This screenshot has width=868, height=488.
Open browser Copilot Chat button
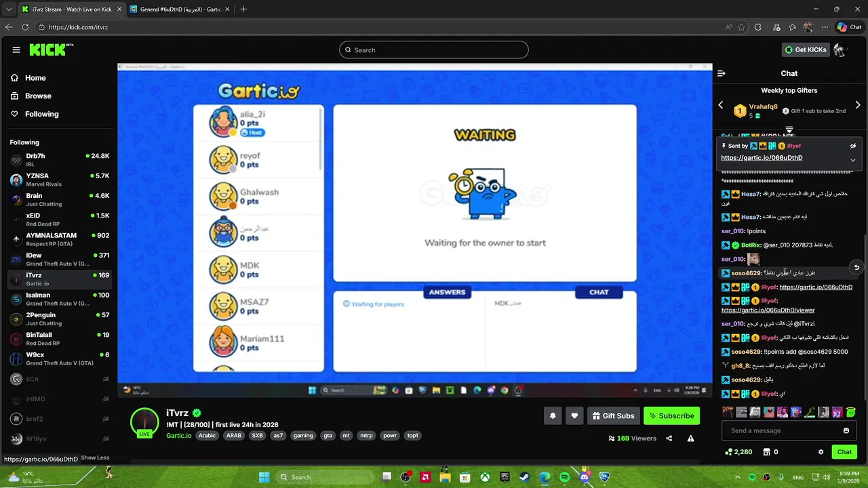849,27
